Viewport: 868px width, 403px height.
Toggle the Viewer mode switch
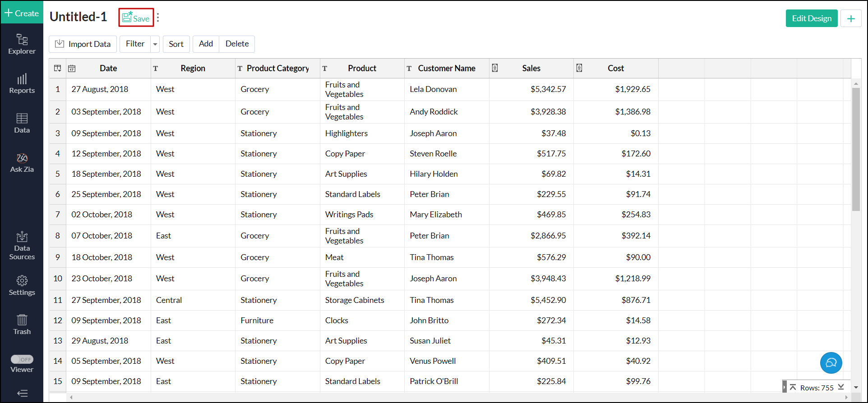(x=22, y=359)
